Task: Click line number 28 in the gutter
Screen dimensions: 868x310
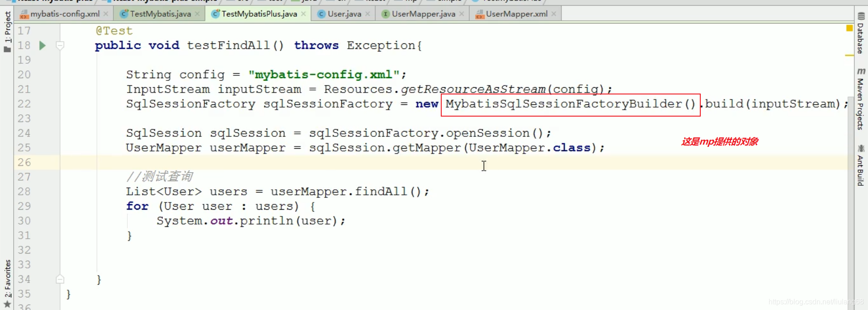Action: [24, 192]
